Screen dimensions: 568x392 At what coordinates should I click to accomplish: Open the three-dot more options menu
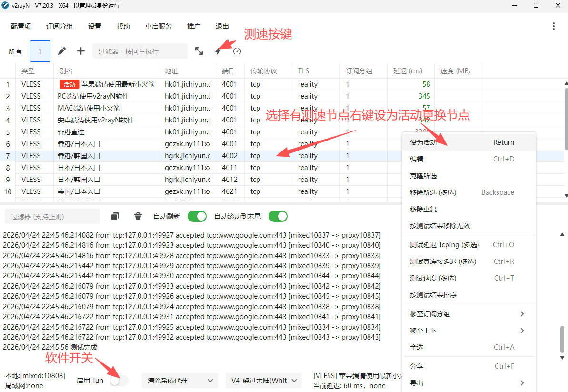pos(553,26)
